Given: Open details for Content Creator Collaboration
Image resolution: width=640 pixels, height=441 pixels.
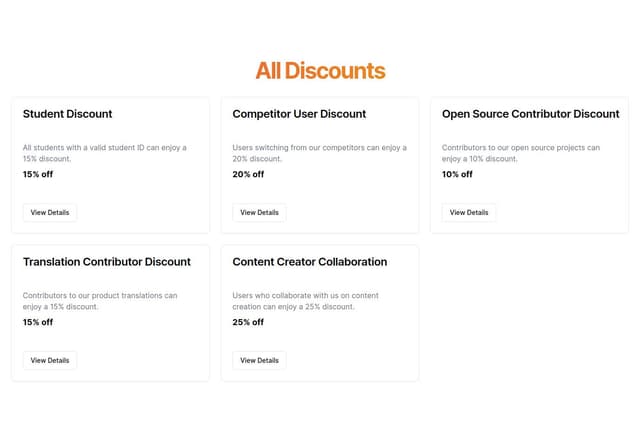Looking at the screenshot, I should point(259,361).
